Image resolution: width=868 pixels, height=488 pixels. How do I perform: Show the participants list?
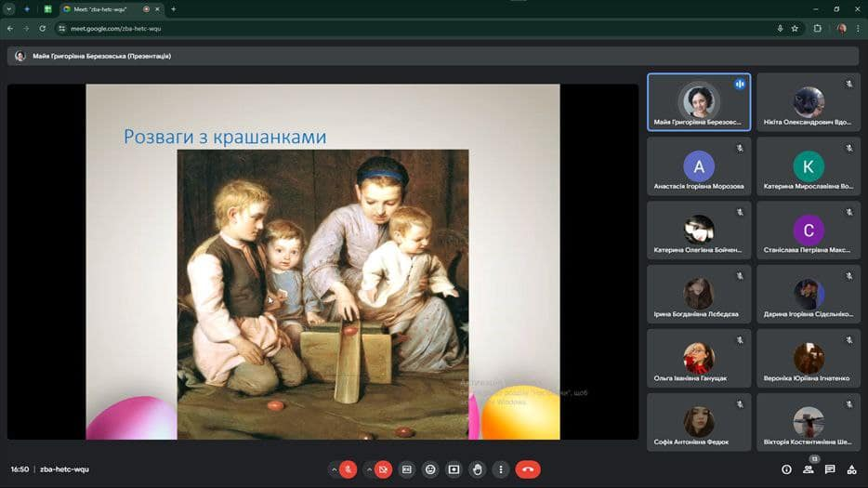click(x=809, y=469)
